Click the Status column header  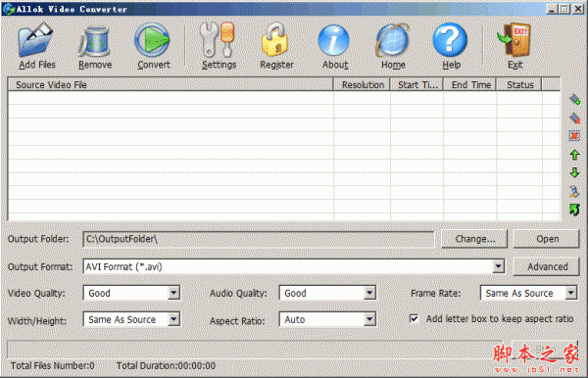519,84
